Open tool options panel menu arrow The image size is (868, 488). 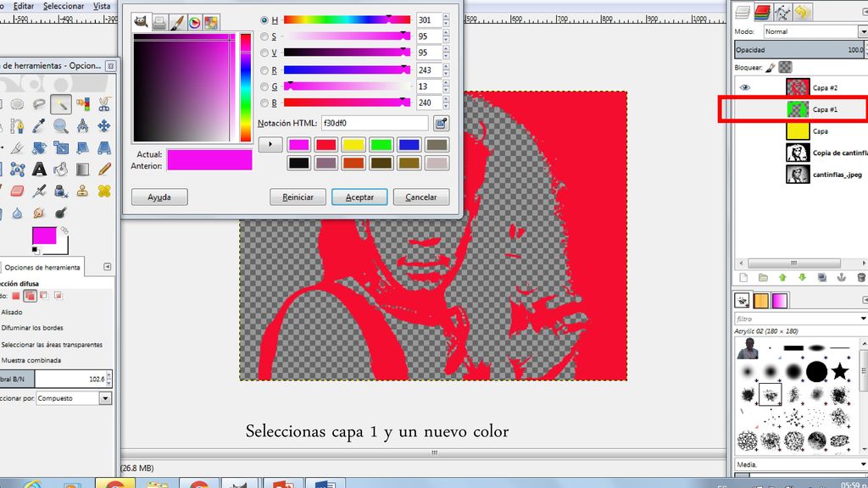tap(108, 267)
